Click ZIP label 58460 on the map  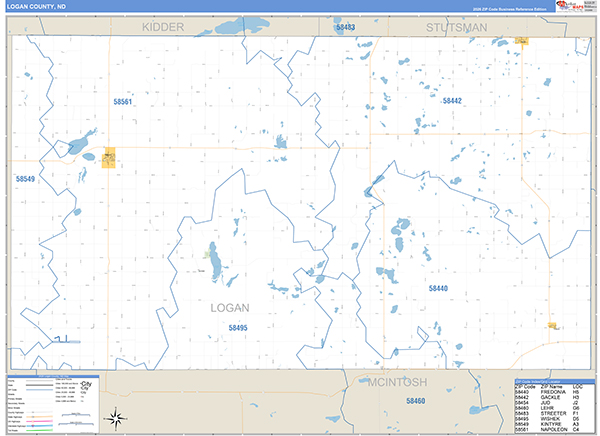pos(416,401)
